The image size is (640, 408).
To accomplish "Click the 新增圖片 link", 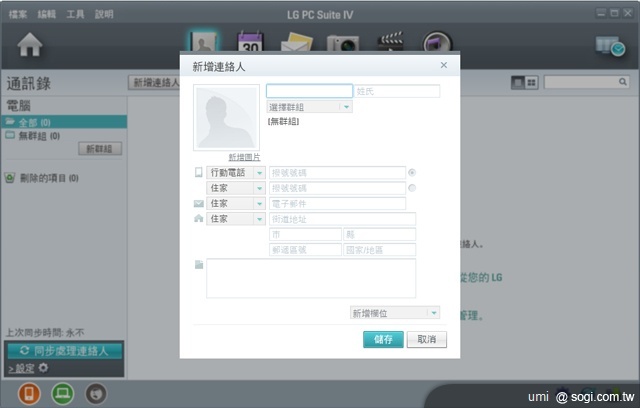I will (244, 157).
